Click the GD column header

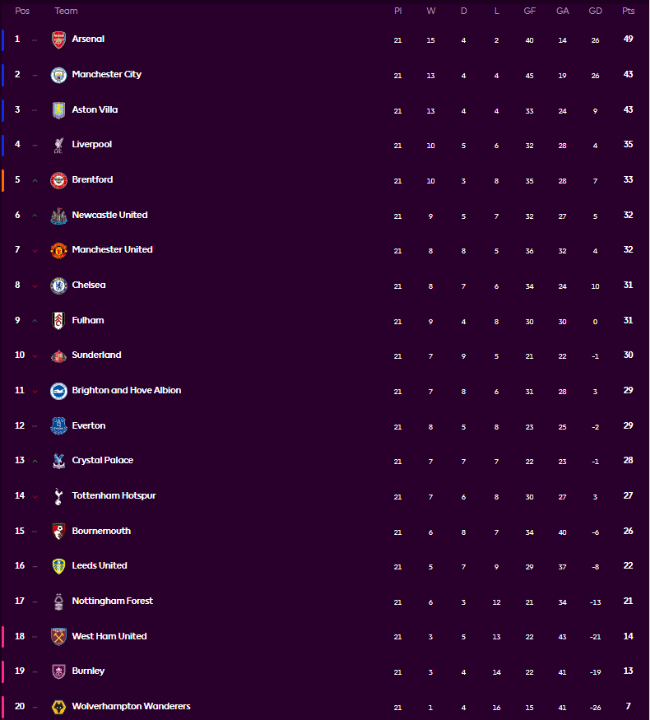point(595,11)
